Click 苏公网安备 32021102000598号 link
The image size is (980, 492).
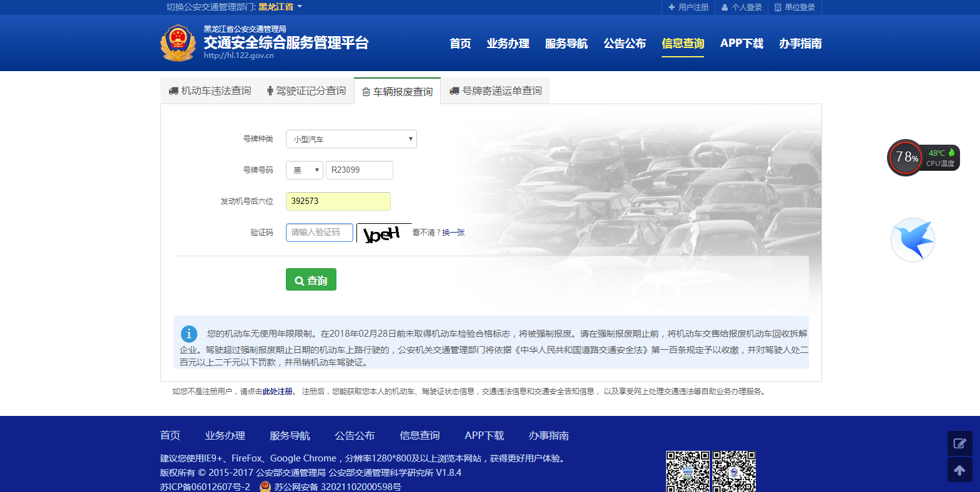338,487
